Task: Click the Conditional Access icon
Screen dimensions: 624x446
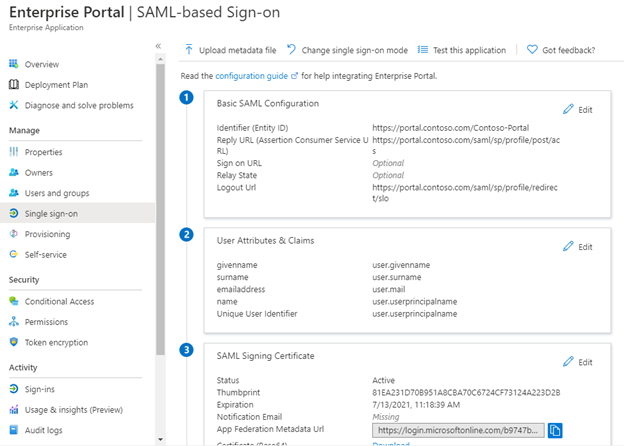Action: tap(14, 301)
